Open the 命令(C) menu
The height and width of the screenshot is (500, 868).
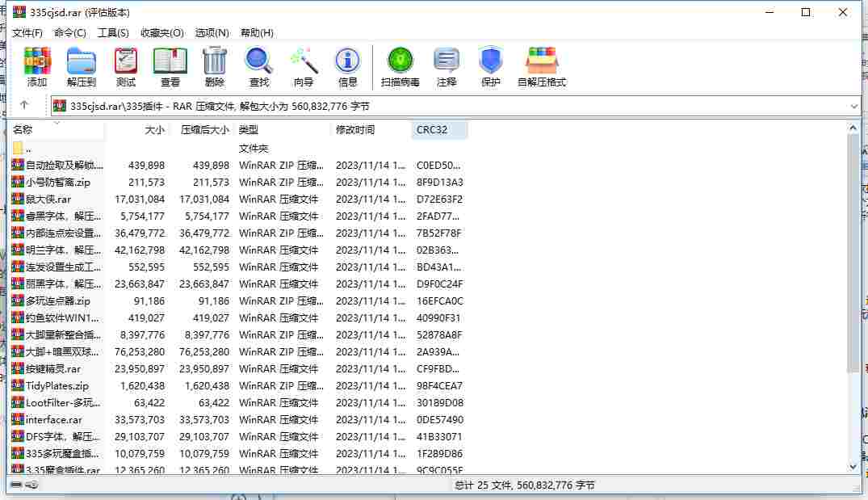click(69, 32)
